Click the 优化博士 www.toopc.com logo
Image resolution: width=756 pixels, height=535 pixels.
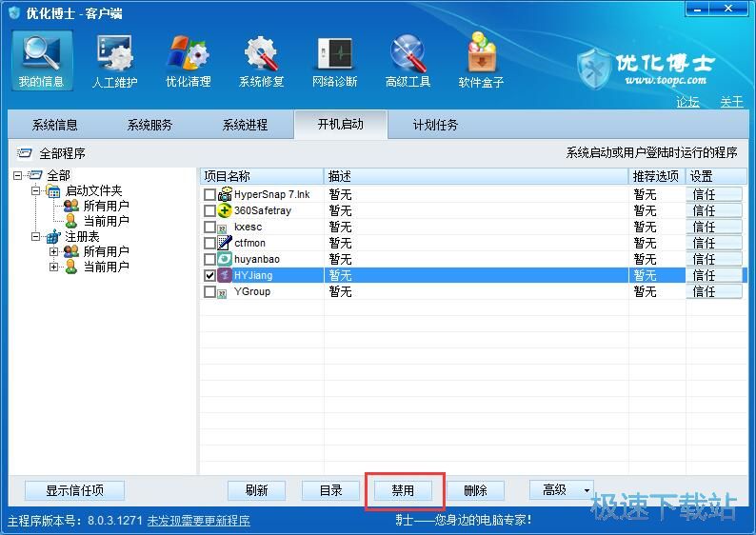tap(647, 69)
